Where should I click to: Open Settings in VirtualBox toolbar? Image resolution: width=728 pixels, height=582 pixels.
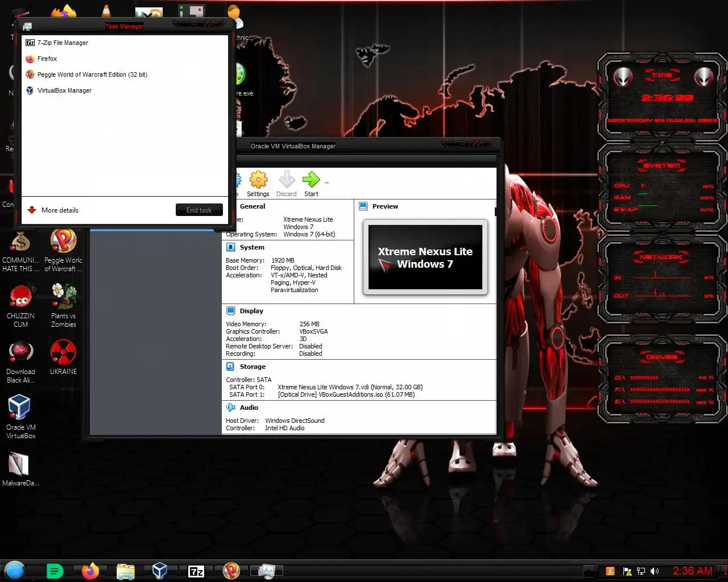pos(258,184)
